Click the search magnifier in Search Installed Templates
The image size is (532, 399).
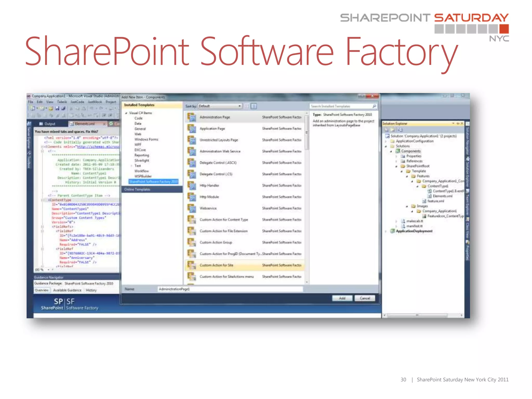tap(374, 106)
